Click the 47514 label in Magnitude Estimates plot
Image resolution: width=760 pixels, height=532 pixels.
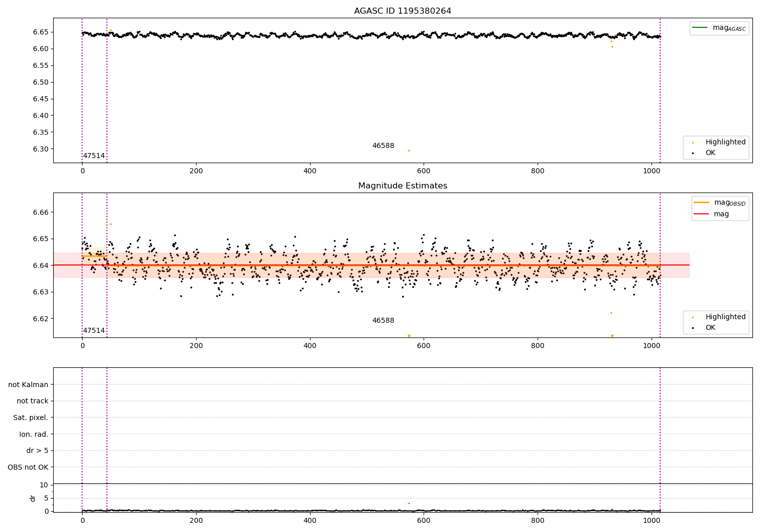click(94, 331)
